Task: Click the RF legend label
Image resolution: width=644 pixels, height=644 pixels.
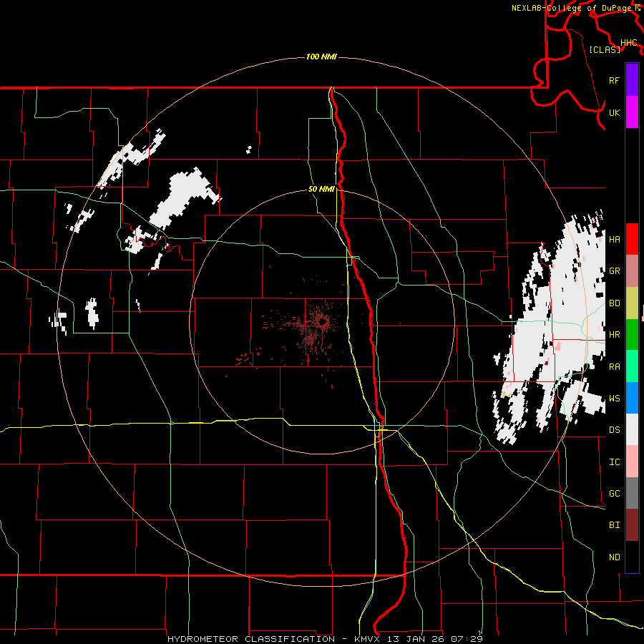Action: point(614,80)
